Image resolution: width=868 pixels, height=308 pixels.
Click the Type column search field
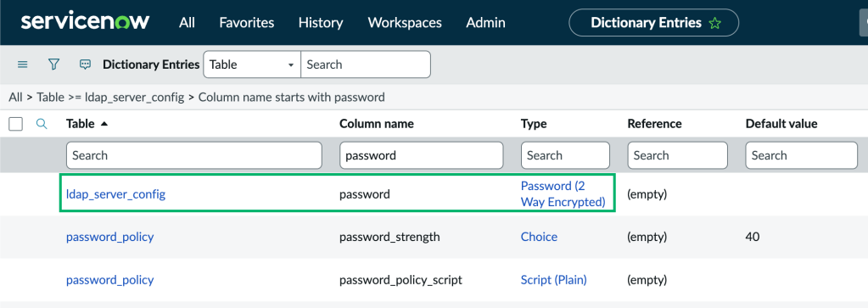coord(565,155)
